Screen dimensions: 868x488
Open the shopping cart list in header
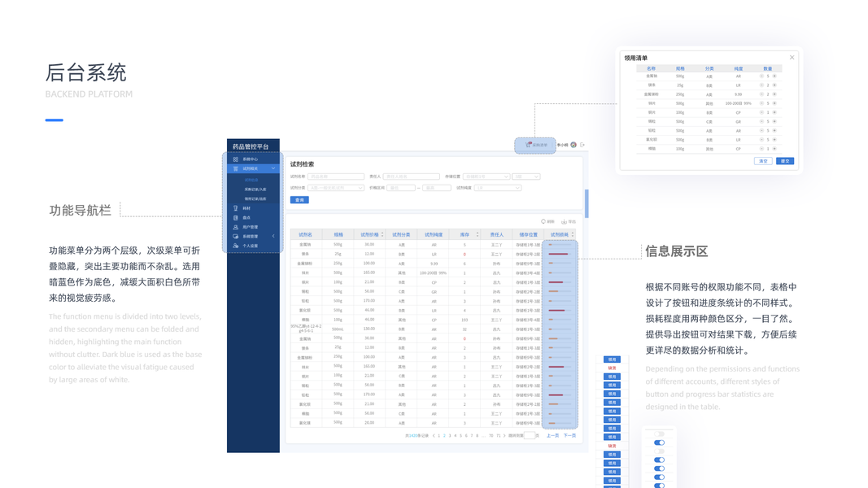pos(535,145)
